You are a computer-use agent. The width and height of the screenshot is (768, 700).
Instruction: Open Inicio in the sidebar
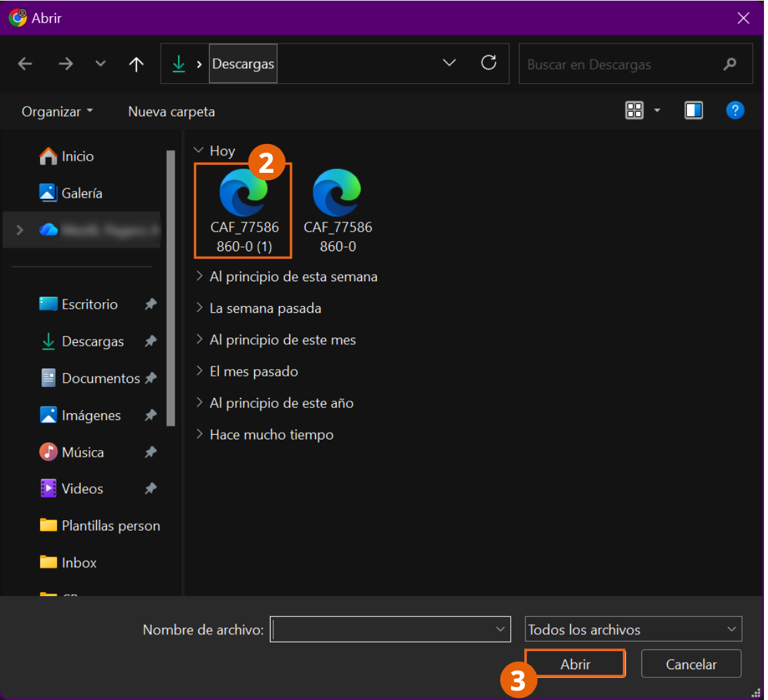coord(66,156)
